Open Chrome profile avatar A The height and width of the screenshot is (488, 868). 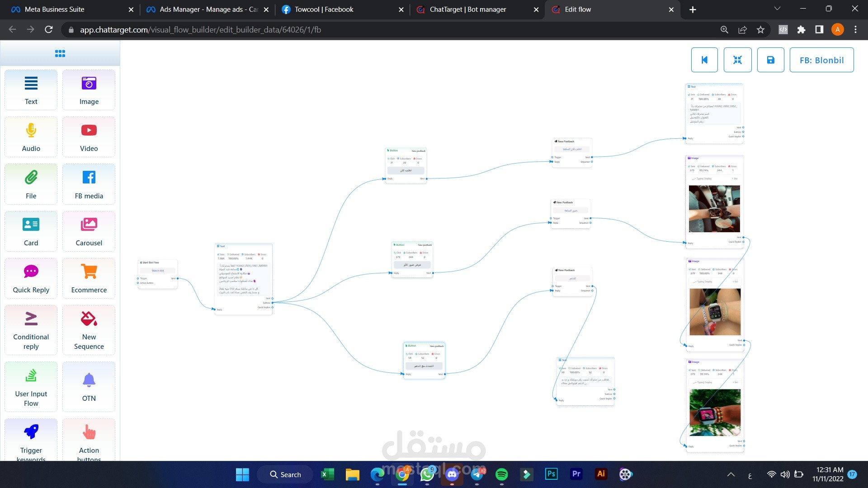point(837,29)
